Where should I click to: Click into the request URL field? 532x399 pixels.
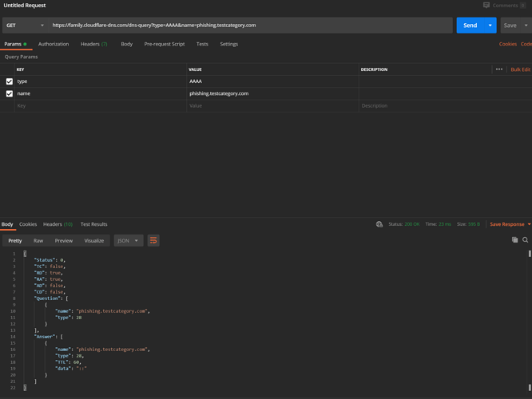click(x=250, y=26)
